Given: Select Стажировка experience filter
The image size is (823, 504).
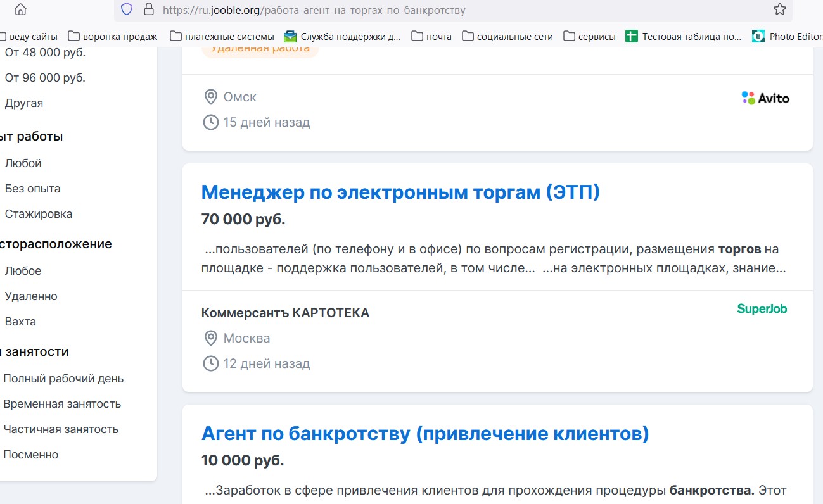Looking at the screenshot, I should click(x=39, y=214).
